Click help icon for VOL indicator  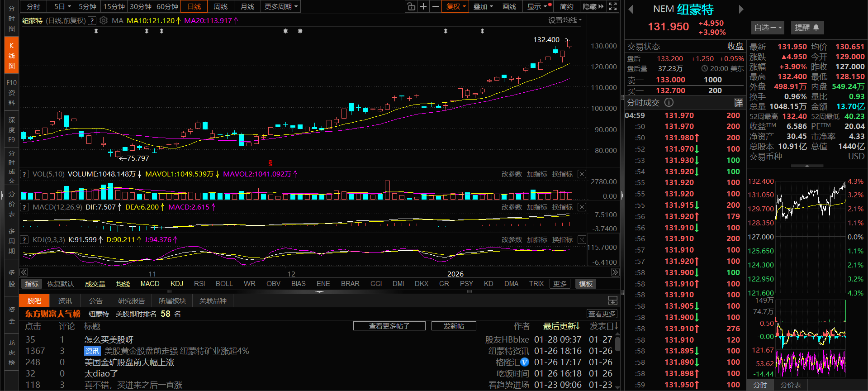tap(24, 174)
